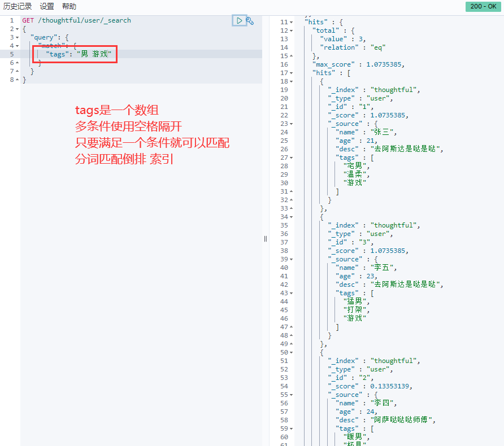
Task: Click the "age" : 23 line
Action: (x=357, y=276)
